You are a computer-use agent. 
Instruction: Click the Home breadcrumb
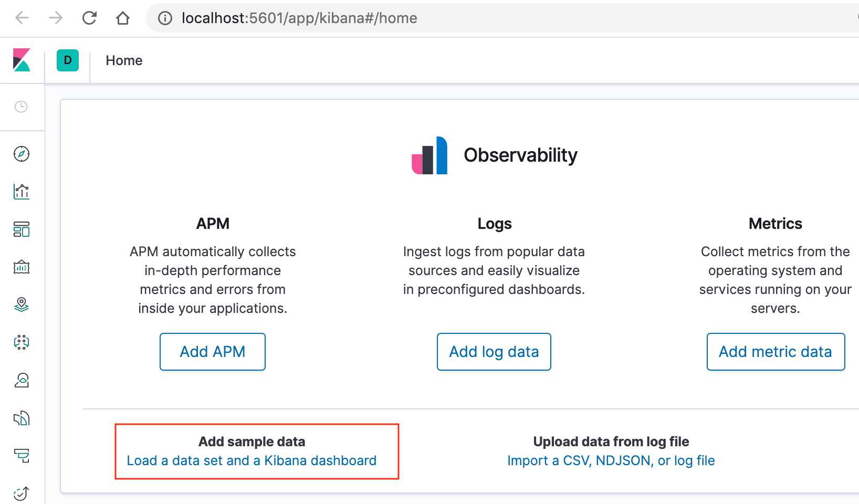tap(124, 60)
